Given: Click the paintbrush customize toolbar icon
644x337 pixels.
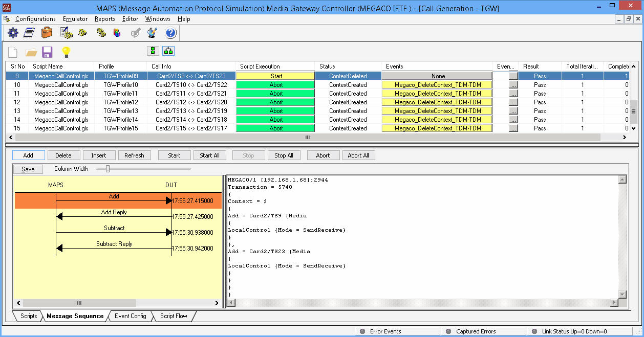Looking at the screenshot, I should point(152,33).
